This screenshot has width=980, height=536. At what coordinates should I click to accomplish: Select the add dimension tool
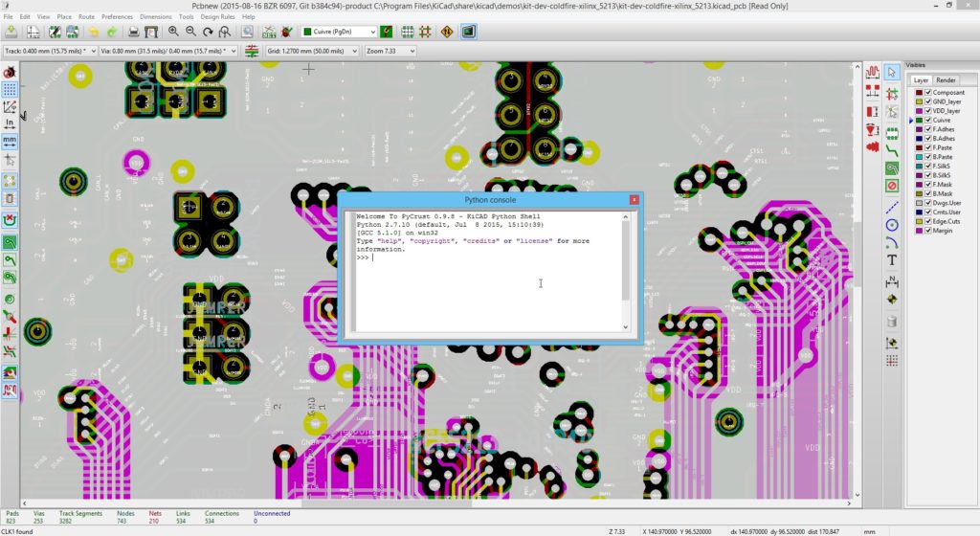pyautogui.click(x=892, y=280)
